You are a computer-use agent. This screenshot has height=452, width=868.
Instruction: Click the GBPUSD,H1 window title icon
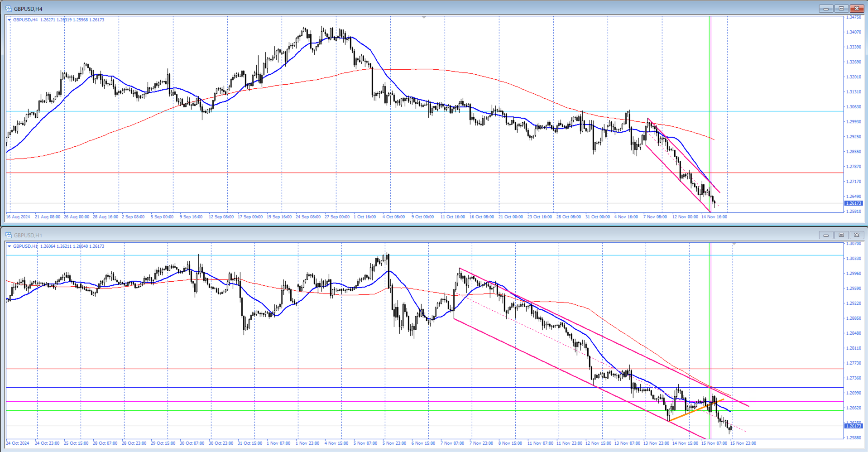point(9,235)
